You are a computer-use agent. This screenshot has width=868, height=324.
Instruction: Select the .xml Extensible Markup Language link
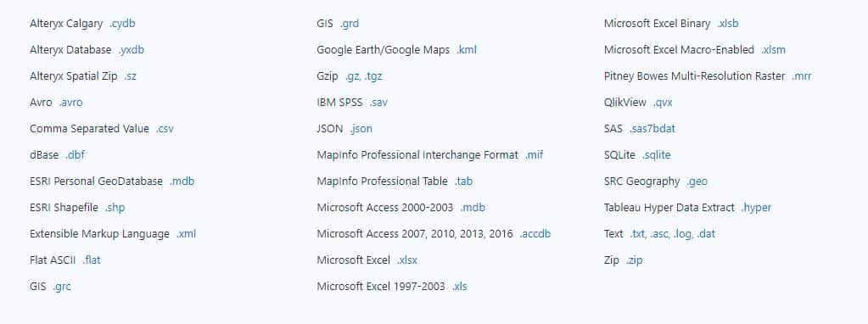coord(187,234)
